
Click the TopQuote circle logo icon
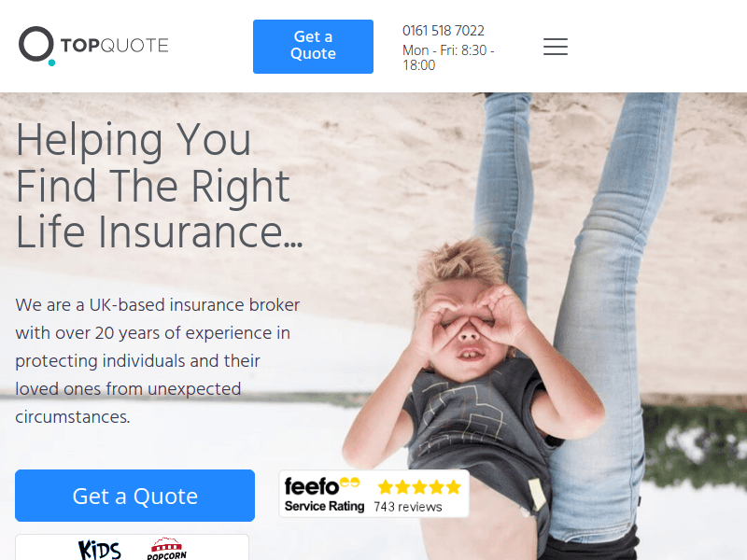point(36,46)
